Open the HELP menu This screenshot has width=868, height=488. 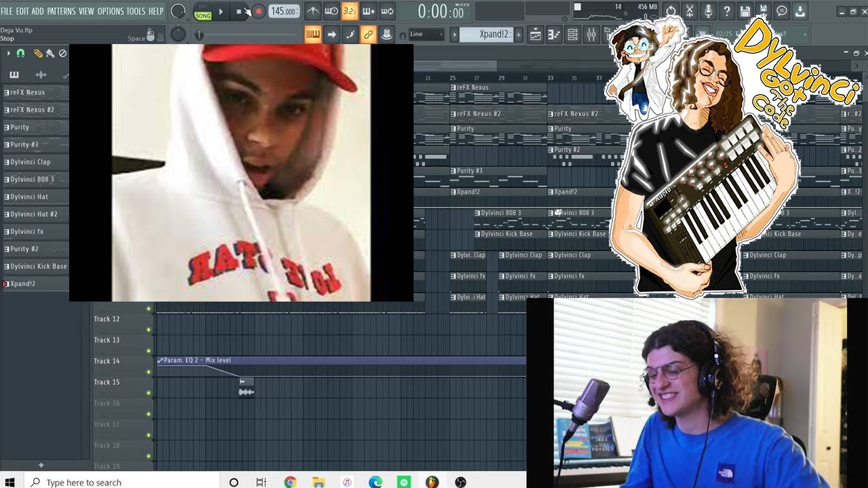point(156,12)
